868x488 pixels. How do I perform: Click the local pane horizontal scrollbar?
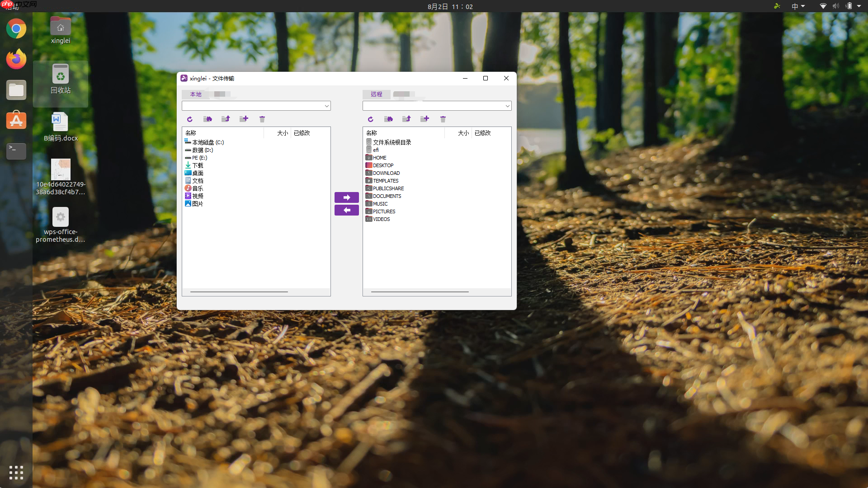point(239,292)
